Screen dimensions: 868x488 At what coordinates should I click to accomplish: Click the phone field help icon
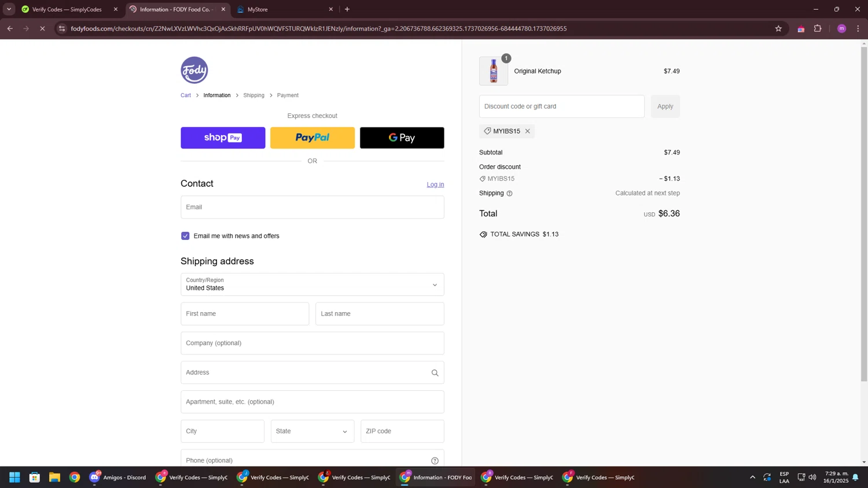click(435, 461)
